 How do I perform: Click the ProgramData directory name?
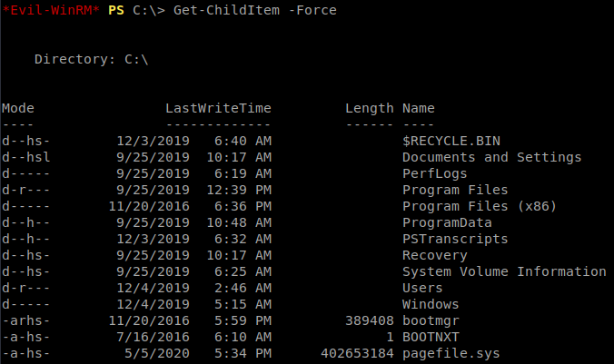click(x=447, y=222)
